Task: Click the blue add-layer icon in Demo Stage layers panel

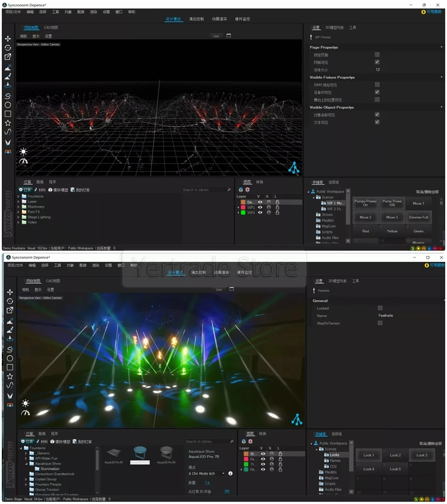Action: (244, 441)
